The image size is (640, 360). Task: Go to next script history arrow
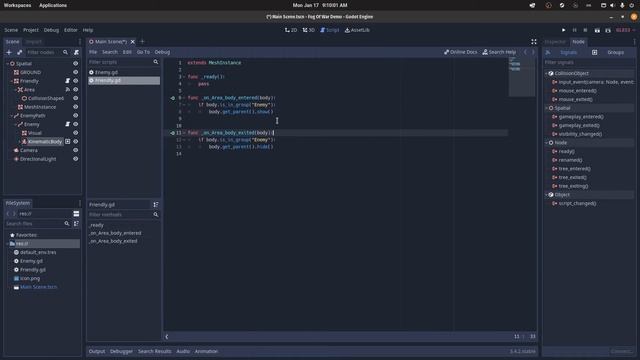pos(533,52)
